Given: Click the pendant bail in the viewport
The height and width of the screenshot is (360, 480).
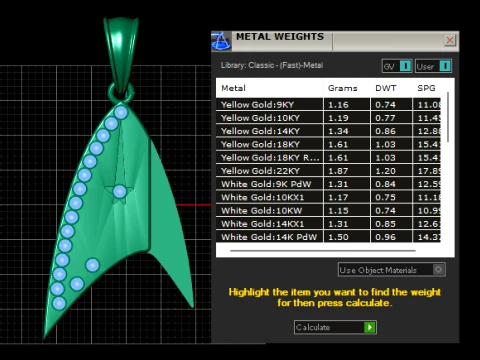Looking at the screenshot, I should pos(121,53).
